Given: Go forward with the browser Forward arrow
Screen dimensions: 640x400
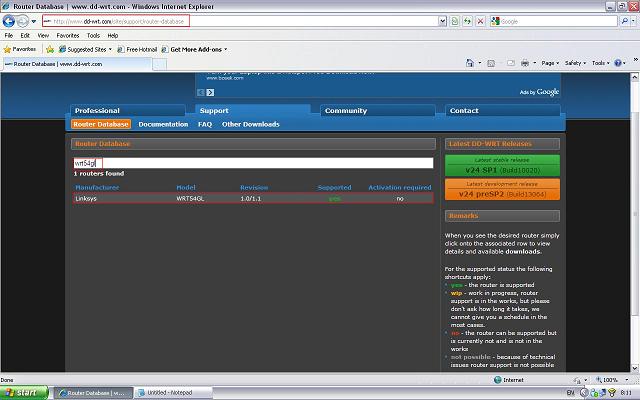Looking at the screenshot, I should coord(22,21).
